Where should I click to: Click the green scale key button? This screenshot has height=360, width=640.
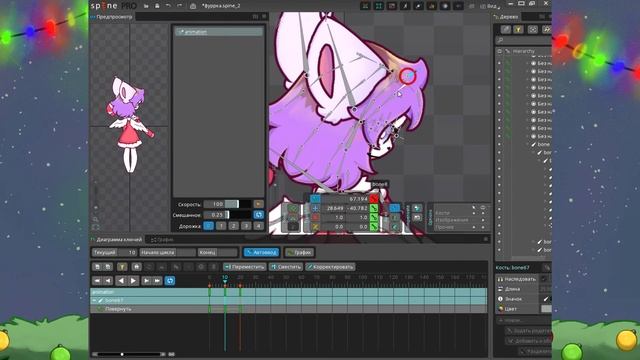pos(374,218)
